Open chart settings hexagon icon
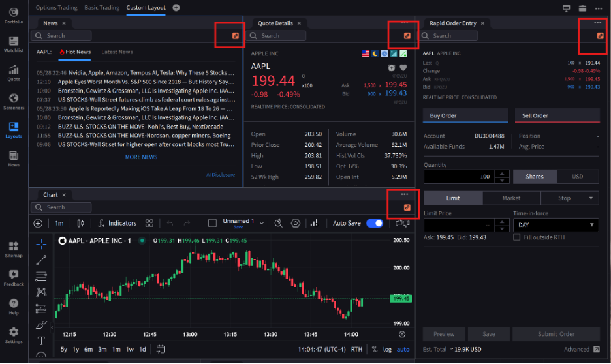Screen dimensions: 611x364 pos(296,223)
